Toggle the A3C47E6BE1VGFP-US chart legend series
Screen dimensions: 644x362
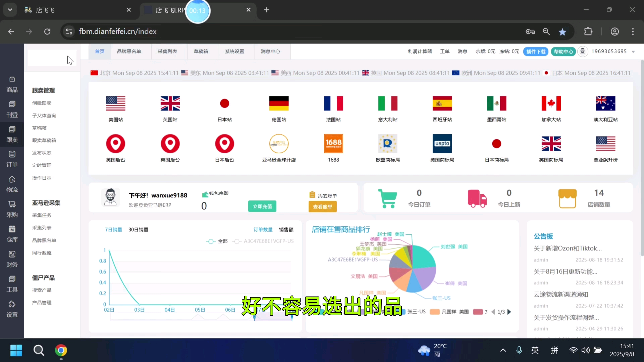(263, 241)
